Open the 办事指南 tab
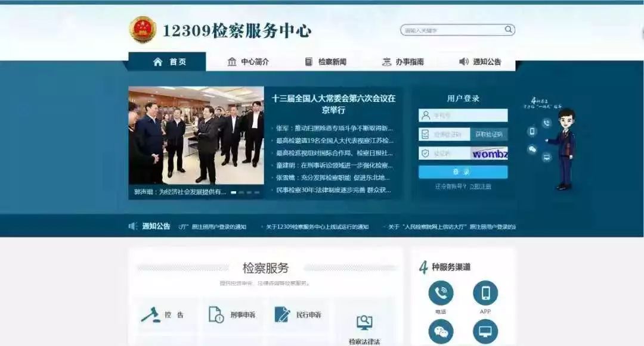 [x=403, y=62]
